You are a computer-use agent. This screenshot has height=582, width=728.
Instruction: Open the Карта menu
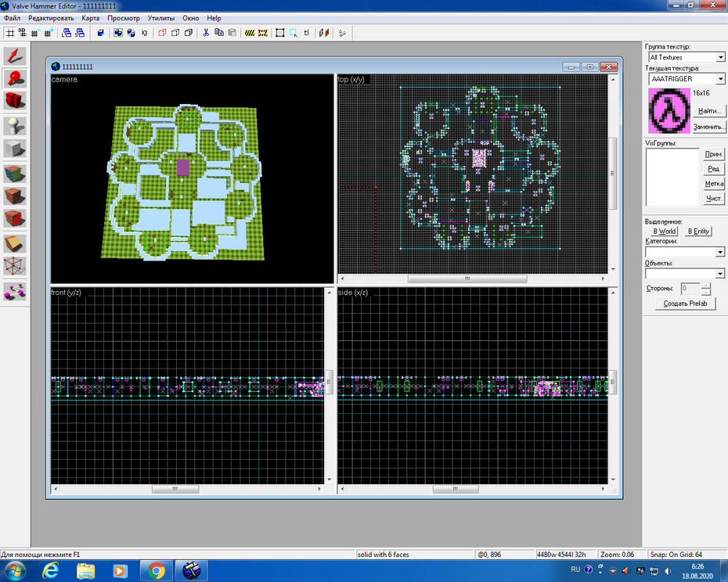[x=91, y=18]
